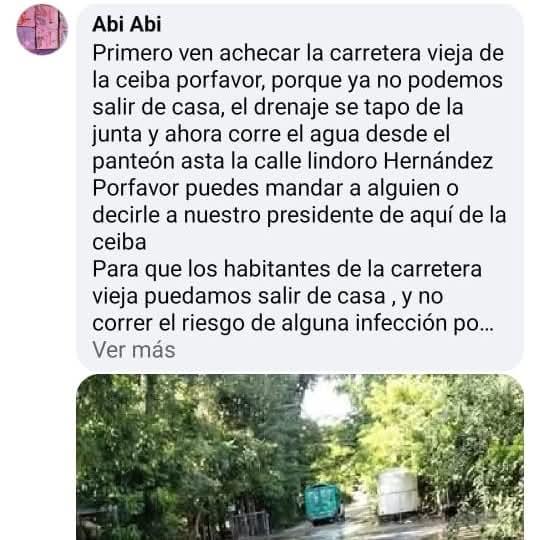
Task: Click 'panteón' in the comment text
Action: point(133,162)
